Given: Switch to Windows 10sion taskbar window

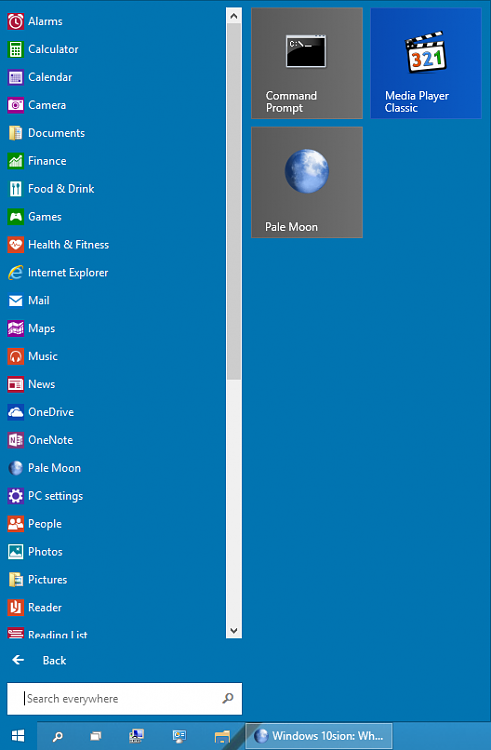Looking at the screenshot, I should 318,736.
